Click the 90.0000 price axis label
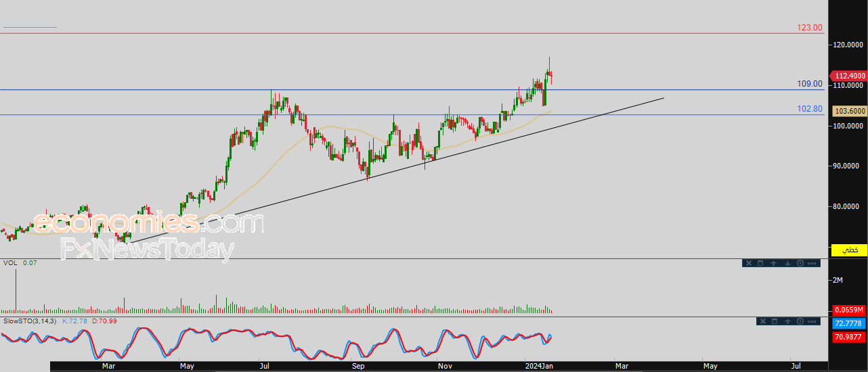 tap(848, 166)
